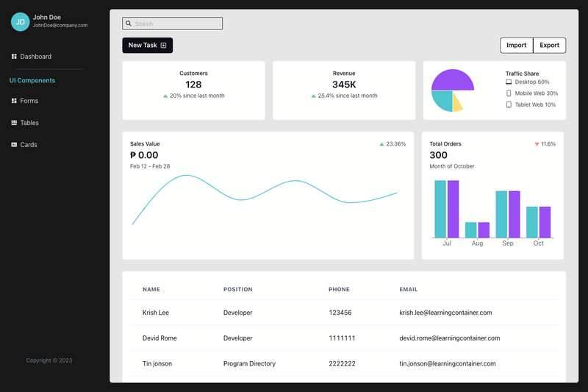This screenshot has width=588, height=392.
Task: Click the EMAIL column header
Action: coord(409,289)
